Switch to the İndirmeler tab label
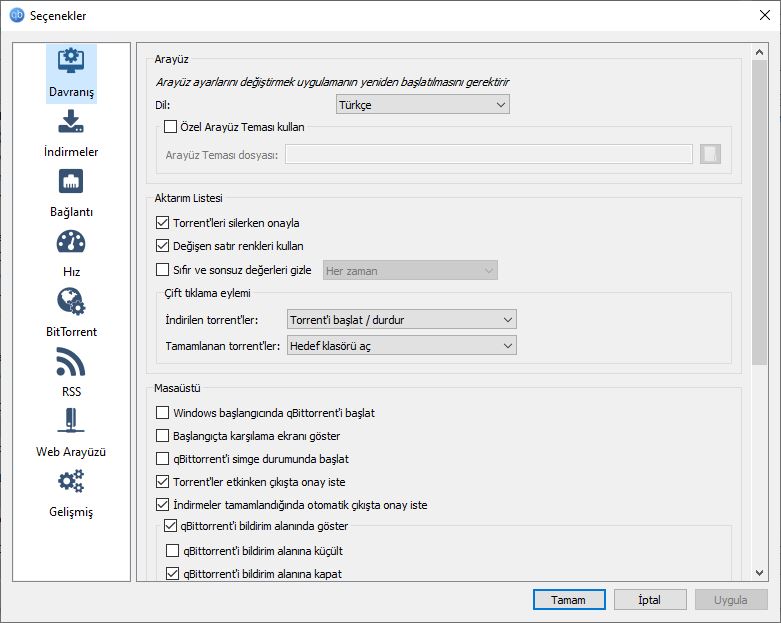This screenshot has height=623, width=781. pyautogui.click(x=71, y=152)
